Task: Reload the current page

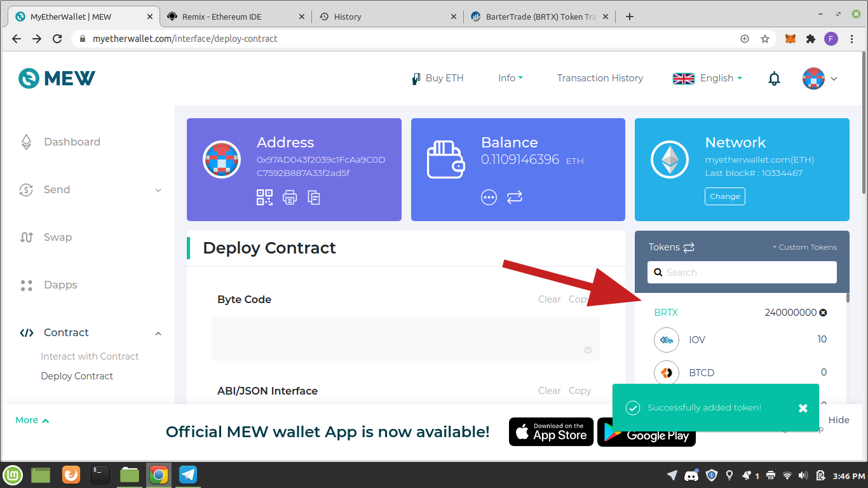Action: pos(57,39)
